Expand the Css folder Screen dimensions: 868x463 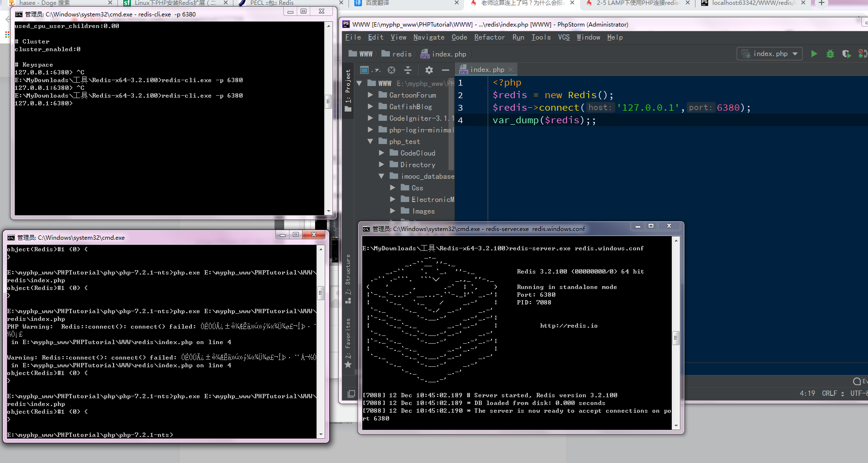pos(392,188)
